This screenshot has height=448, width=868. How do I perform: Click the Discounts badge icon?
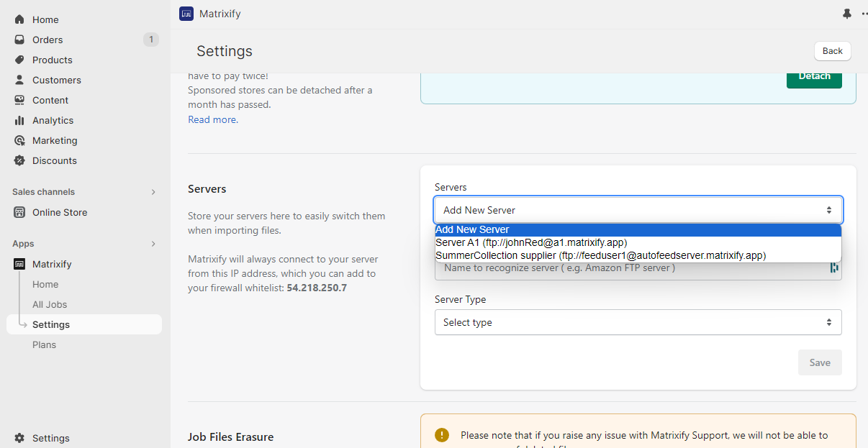19,160
